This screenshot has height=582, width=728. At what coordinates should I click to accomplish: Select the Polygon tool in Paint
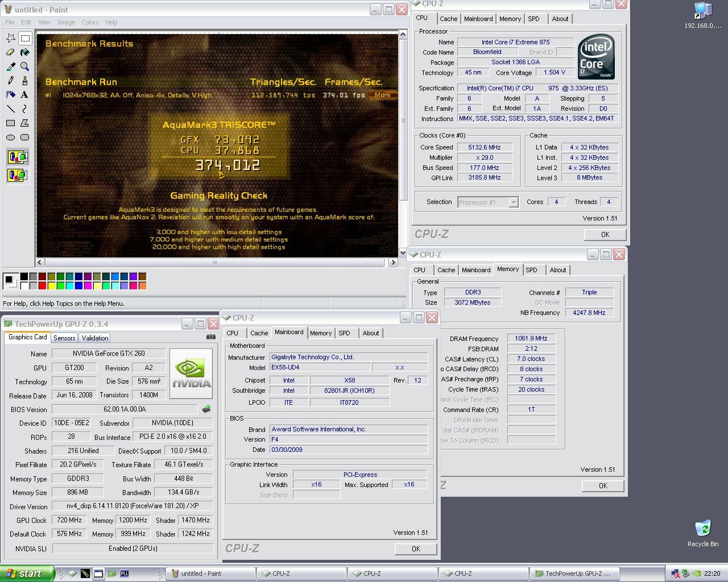[25, 123]
